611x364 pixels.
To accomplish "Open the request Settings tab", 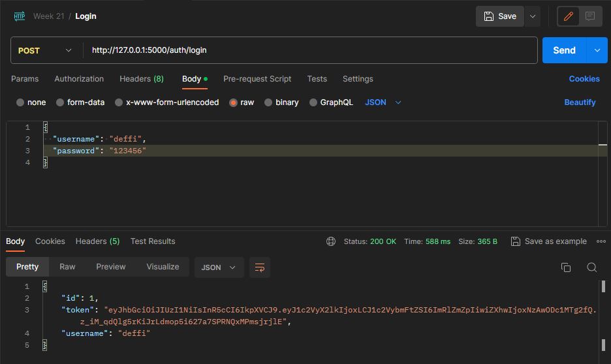I will pyautogui.click(x=358, y=79).
